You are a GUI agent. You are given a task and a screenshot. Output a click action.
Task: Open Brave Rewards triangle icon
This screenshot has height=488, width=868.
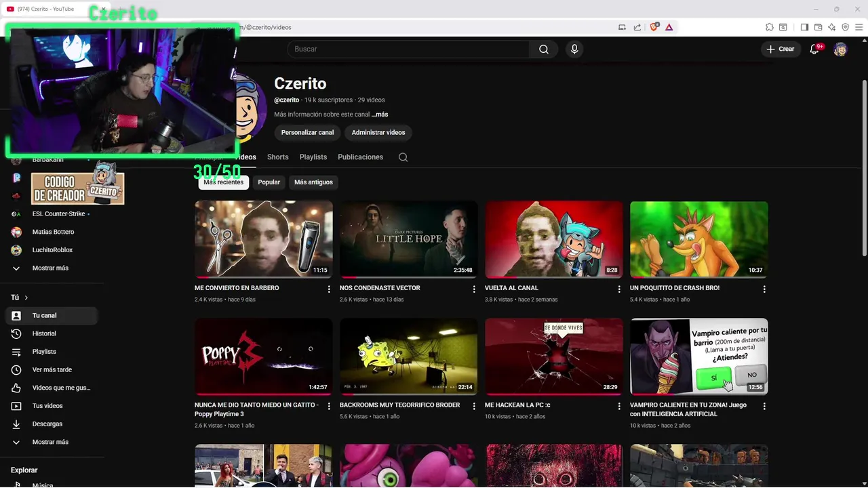click(669, 27)
